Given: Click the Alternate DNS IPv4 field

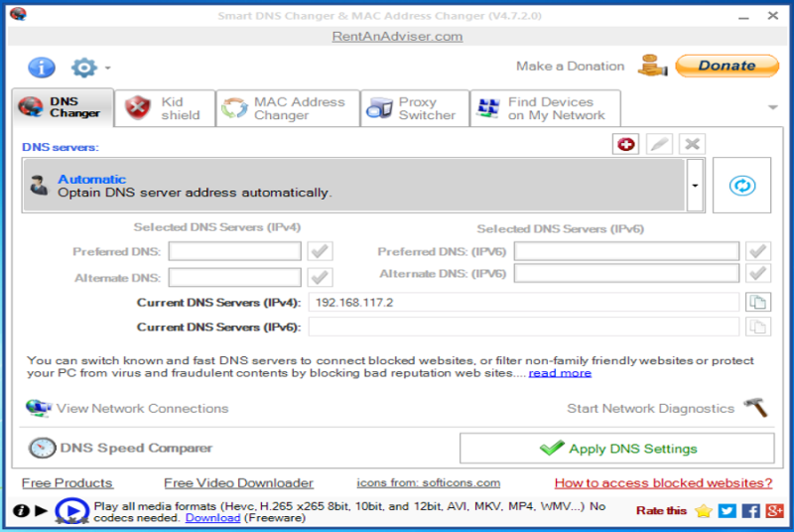Looking at the screenshot, I should click(x=234, y=277).
